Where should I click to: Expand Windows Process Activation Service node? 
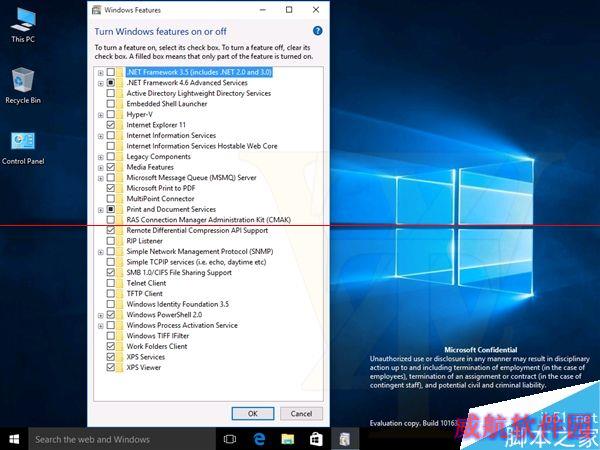pyautogui.click(x=100, y=326)
